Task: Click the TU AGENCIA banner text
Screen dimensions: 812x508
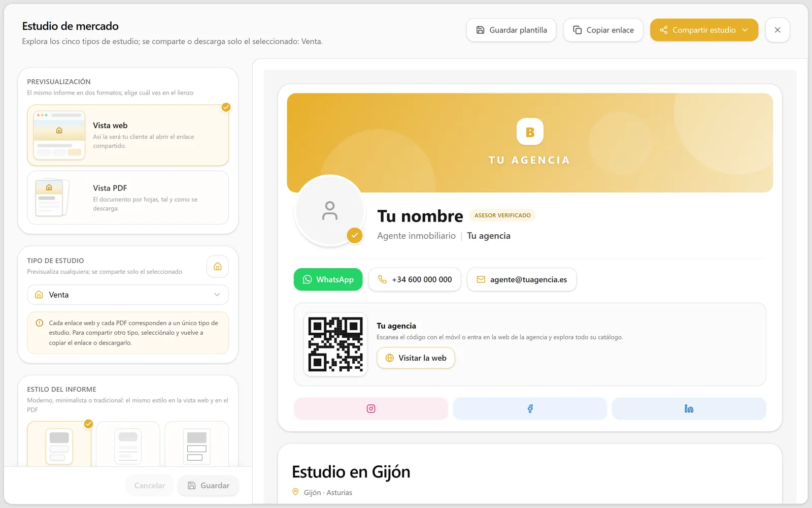Action: tap(529, 160)
